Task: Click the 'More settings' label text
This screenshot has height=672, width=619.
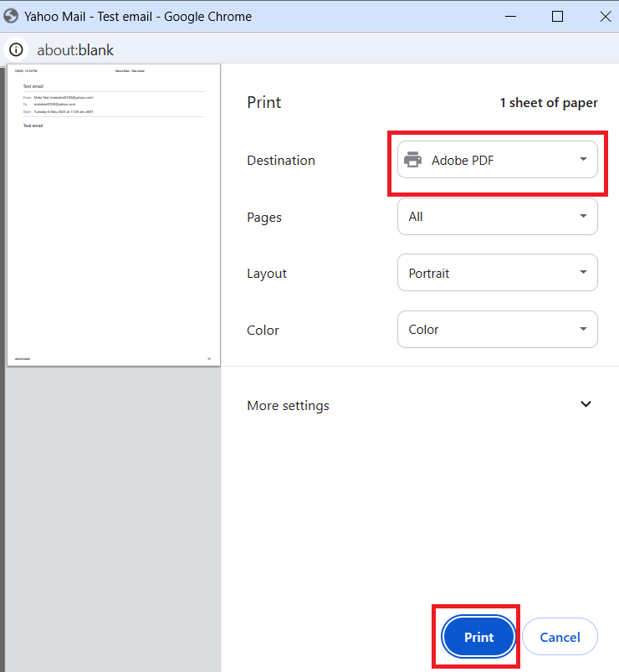Action: coord(288,405)
